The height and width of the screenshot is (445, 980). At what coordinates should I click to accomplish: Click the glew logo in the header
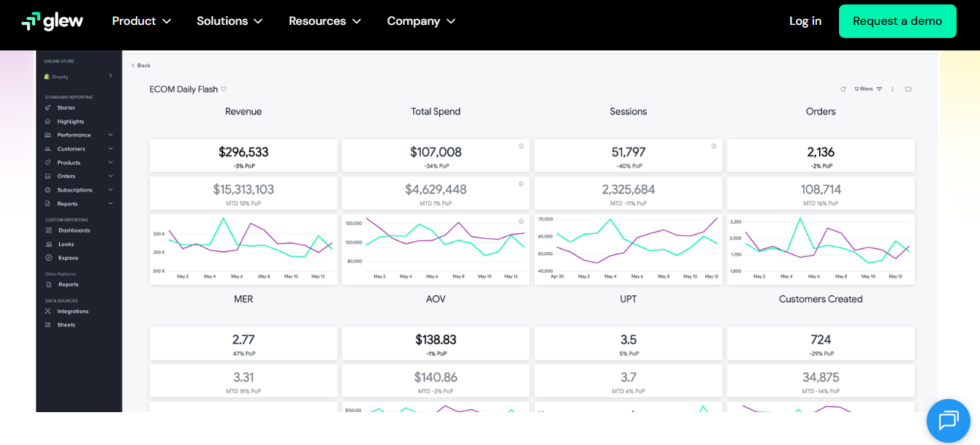(x=52, y=21)
